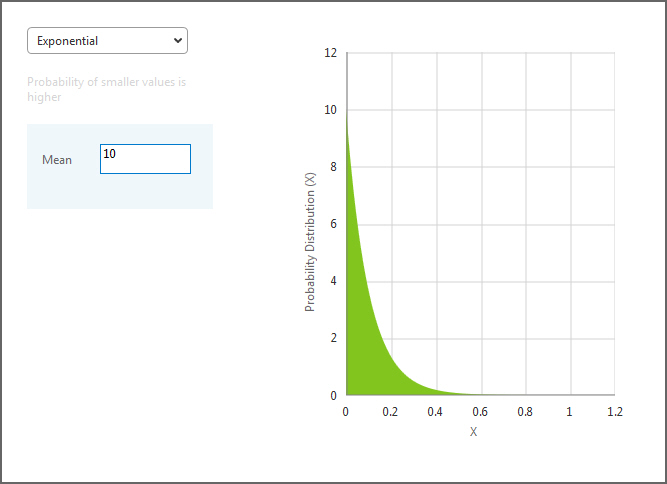Click the x-axis tick label 0.6
Viewport: 667px width, 484px height.
(480, 412)
